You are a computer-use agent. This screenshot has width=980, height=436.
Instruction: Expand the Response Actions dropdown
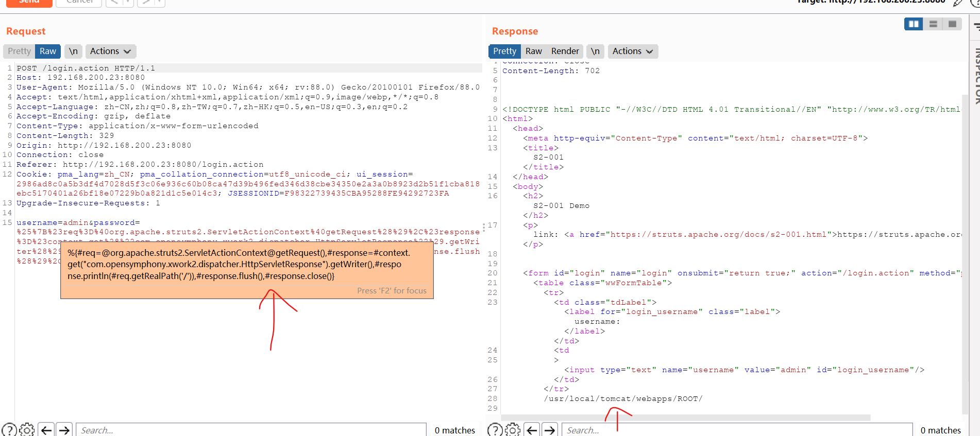point(633,51)
